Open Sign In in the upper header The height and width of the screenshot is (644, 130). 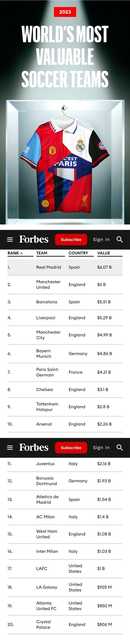click(101, 239)
